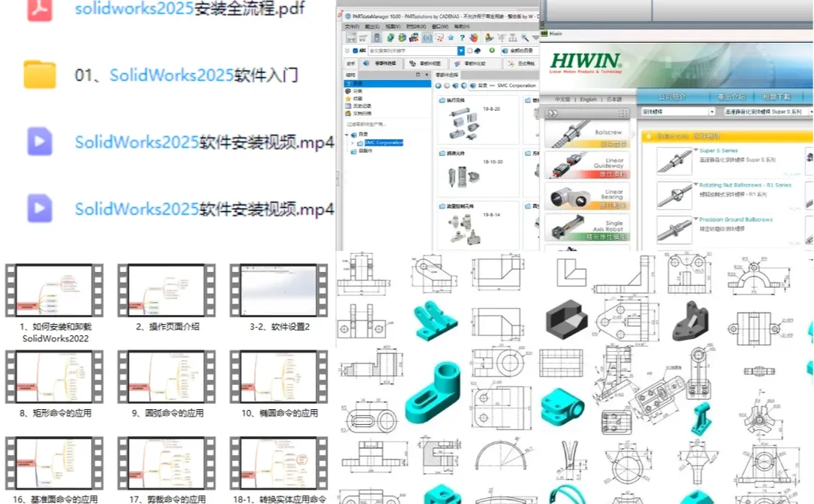
Task: Open the 01、SolidWorks2025软件入门 folder icon
Action: click(x=40, y=75)
